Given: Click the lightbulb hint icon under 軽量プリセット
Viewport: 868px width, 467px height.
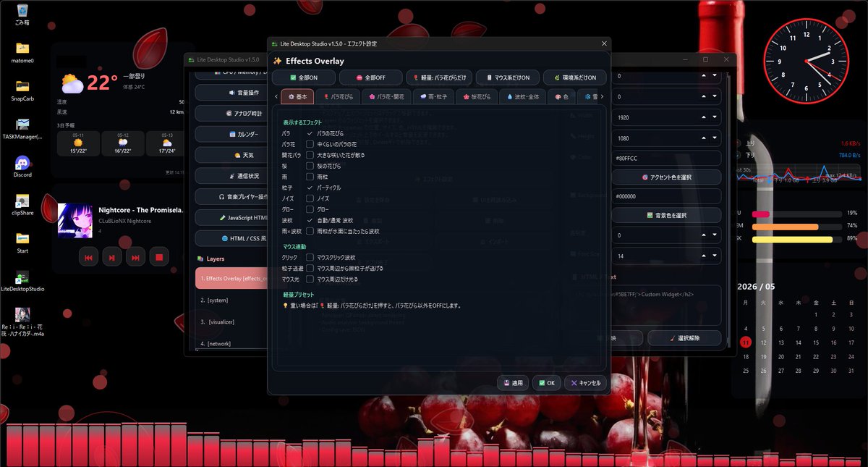Looking at the screenshot, I should 286,306.
